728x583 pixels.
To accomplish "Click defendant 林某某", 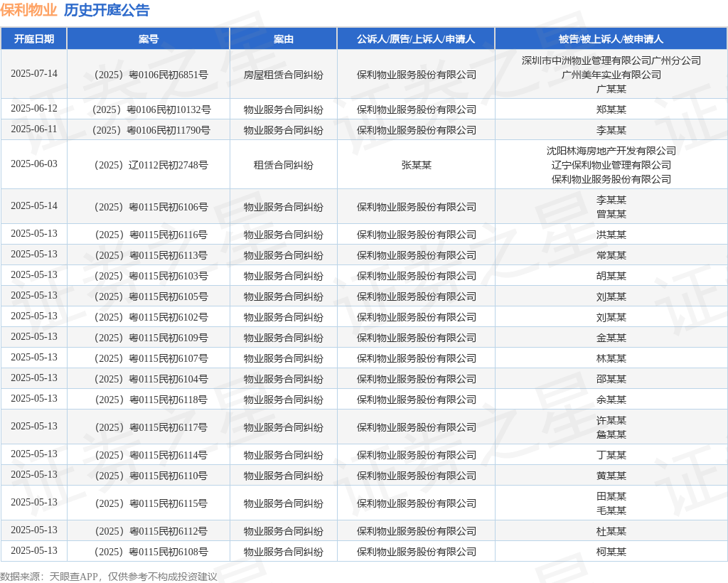I will click(611, 359).
